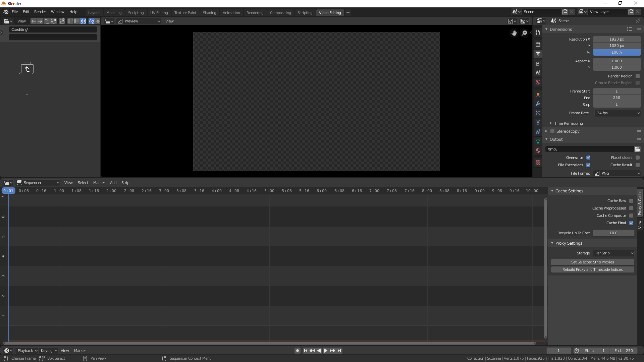644x362 pixels.
Task: Disable the Overwrite option in Output panel
Action: pyautogui.click(x=588, y=158)
